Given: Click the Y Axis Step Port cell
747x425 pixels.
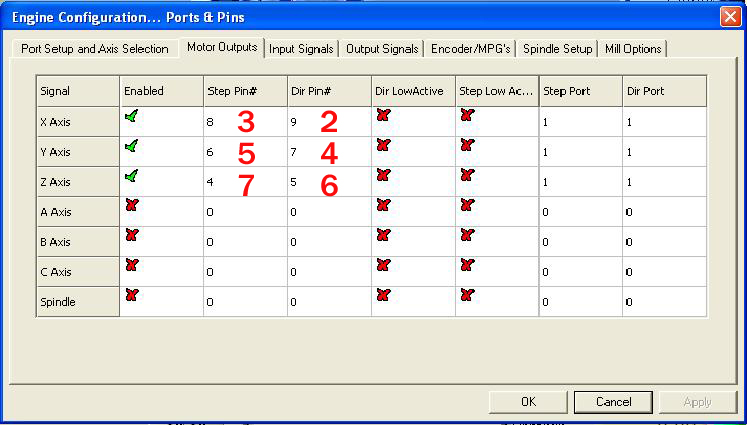Looking at the screenshot, I should click(x=580, y=152).
